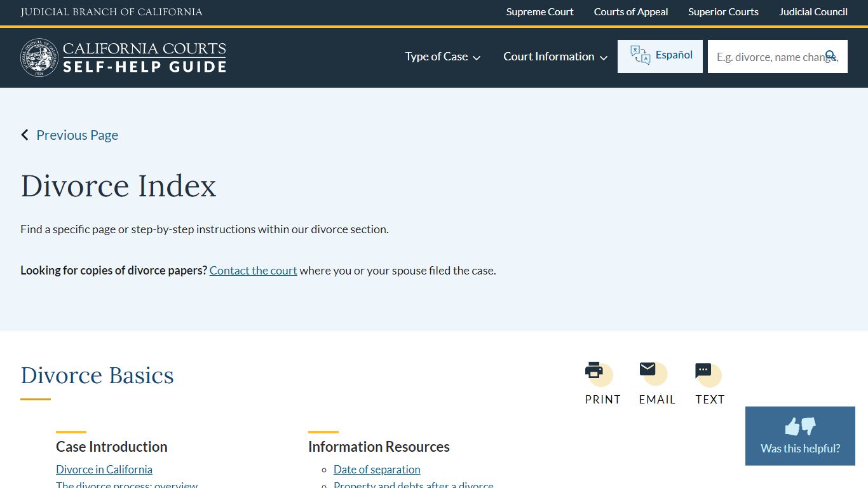Open the Contact the court link
Screen dimensions: 868x488
[253, 270]
